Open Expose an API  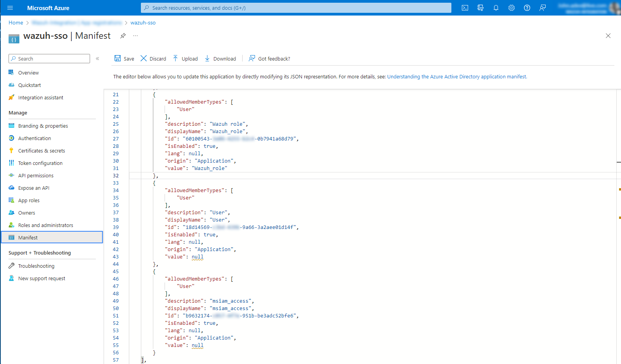tap(33, 188)
